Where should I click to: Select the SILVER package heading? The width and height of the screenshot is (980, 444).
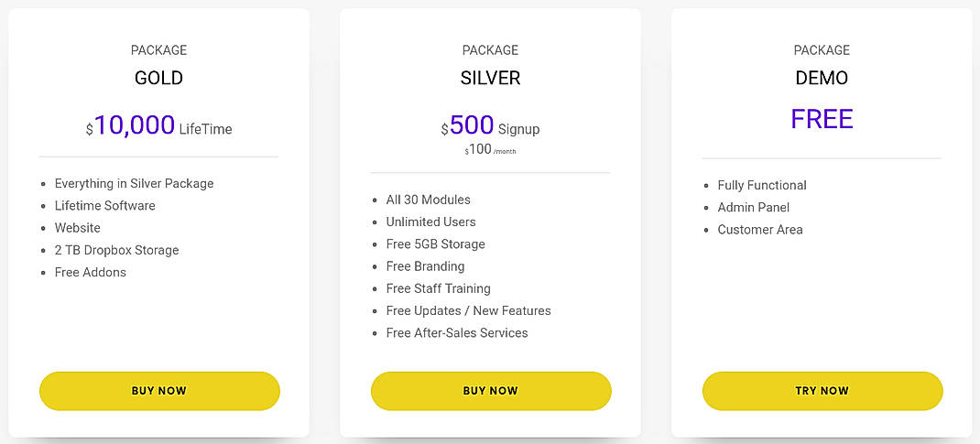491,78
